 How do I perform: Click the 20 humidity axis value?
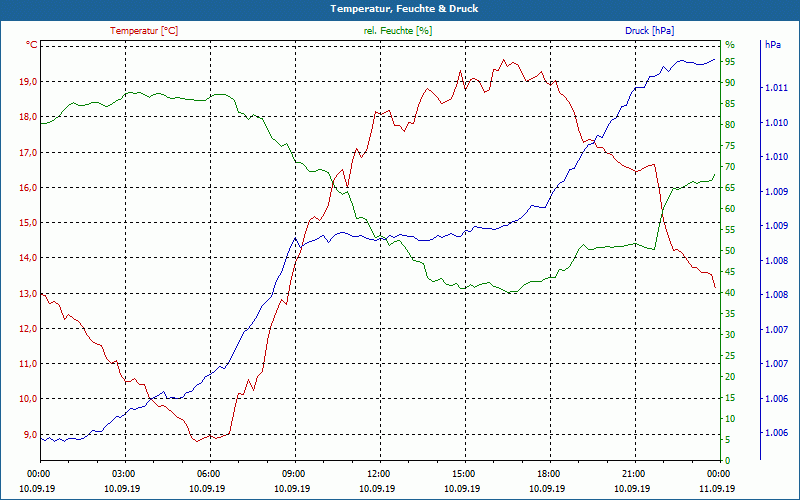point(730,377)
